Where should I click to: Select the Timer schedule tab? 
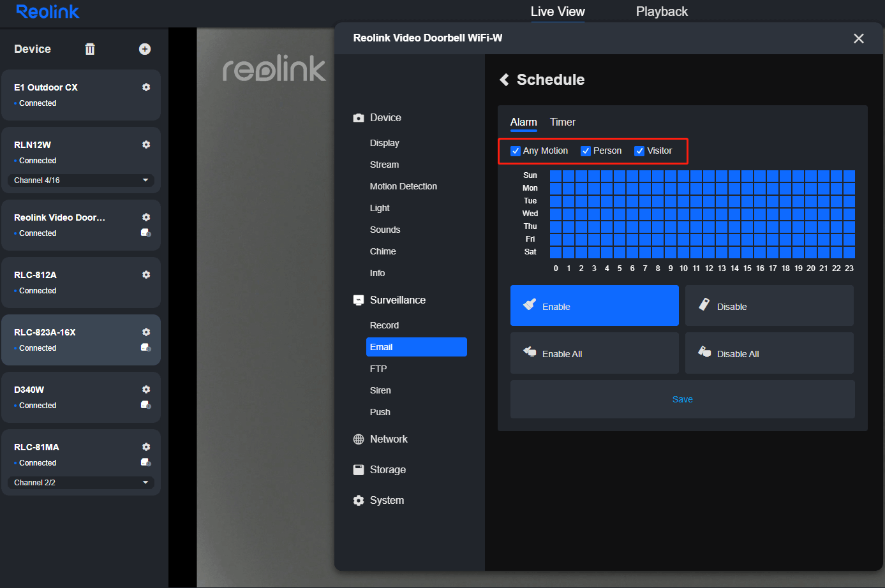tap(563, 122)
